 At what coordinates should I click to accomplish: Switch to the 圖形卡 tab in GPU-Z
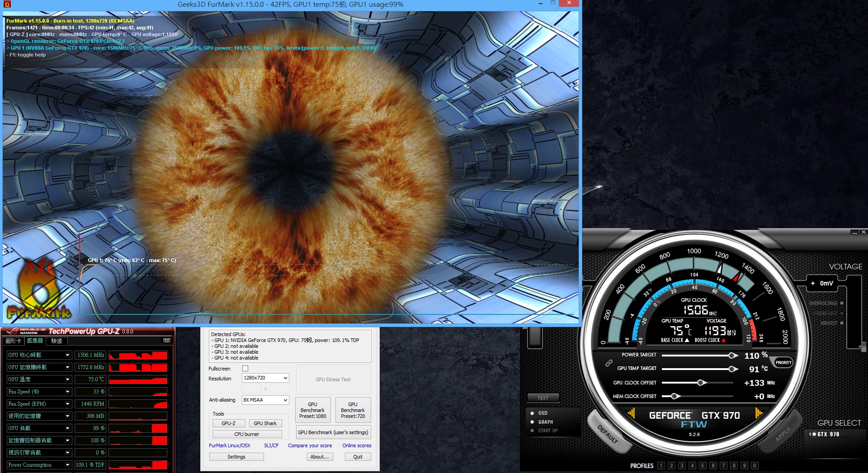[13, 341]
